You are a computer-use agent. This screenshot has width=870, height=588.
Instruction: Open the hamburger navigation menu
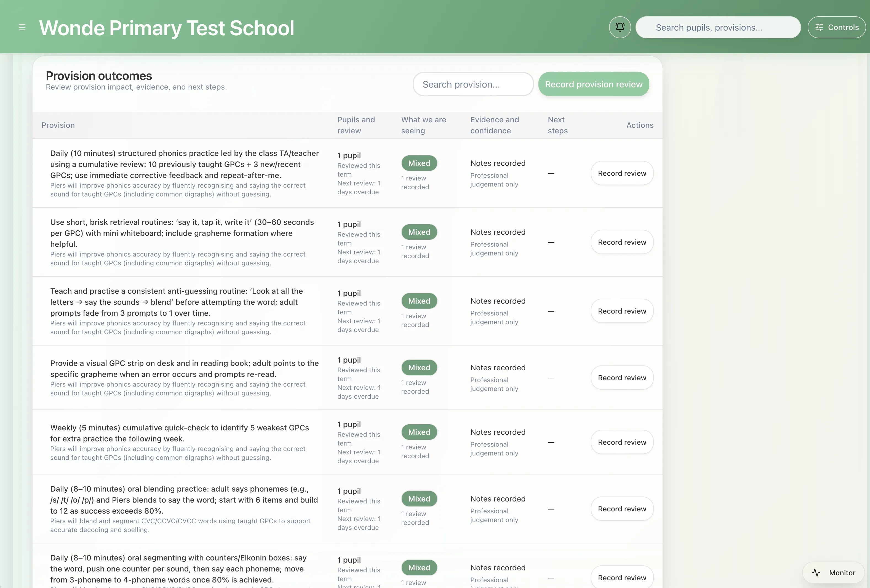[x=22, y=28]
